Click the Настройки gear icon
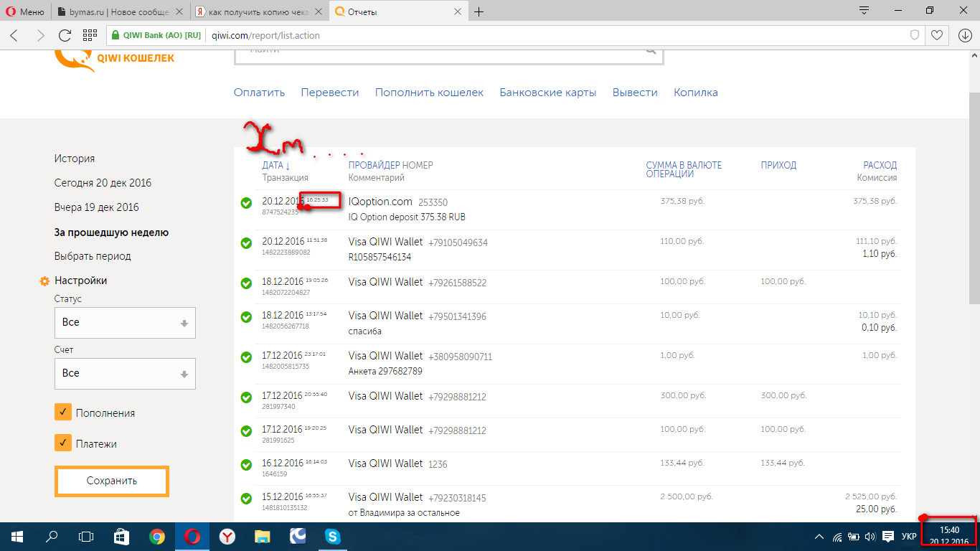 [44, 281]
